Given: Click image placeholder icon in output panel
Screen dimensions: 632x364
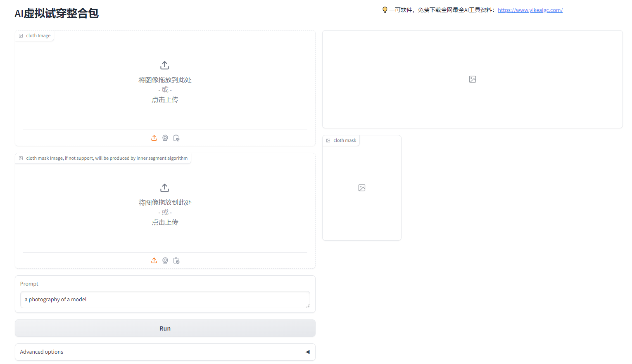Looking at the screenshot, I should (473, 79).
